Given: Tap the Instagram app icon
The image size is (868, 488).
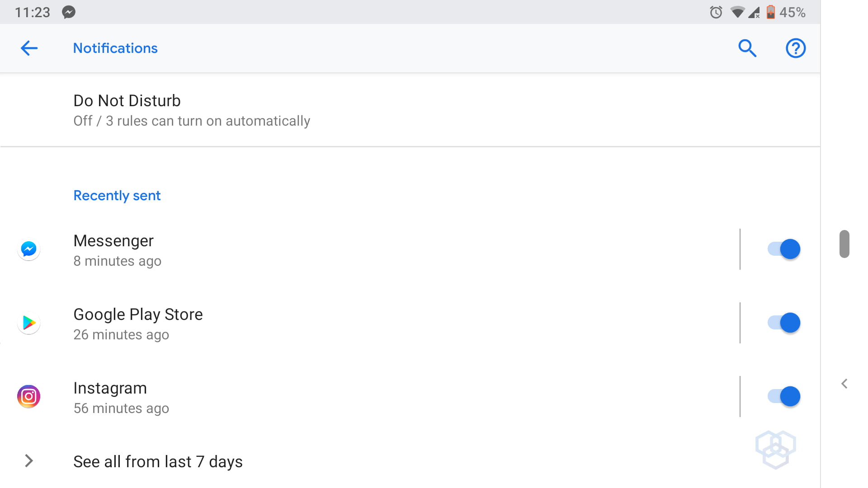Looking at the screenshot, I should click(29, 396).
